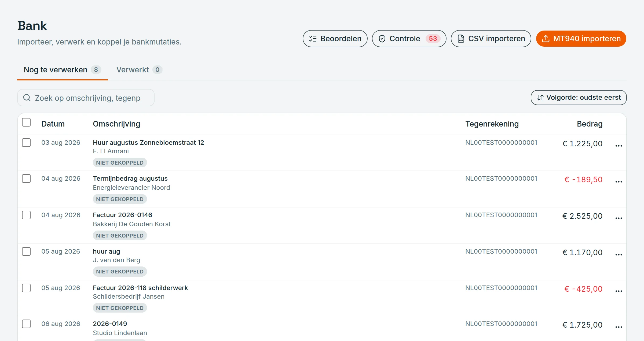Toggle select-all checkbox in table header

pos(26,122)
